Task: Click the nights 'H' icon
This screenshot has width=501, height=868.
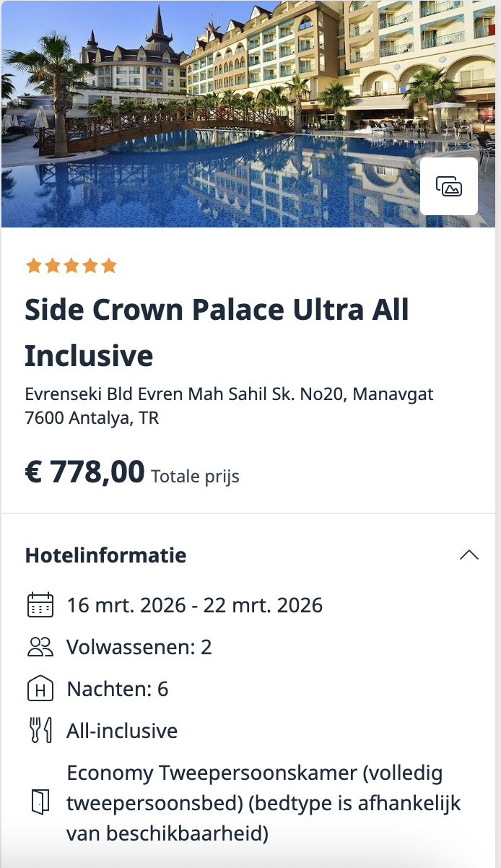Action: pyautogui.click(x=40, y=689)
